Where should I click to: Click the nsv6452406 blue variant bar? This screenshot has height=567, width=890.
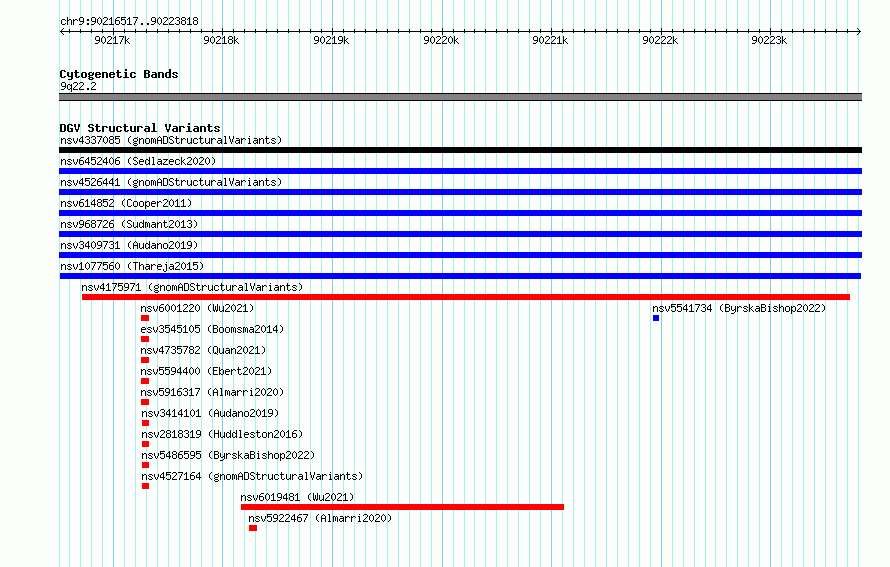(460, 171)
